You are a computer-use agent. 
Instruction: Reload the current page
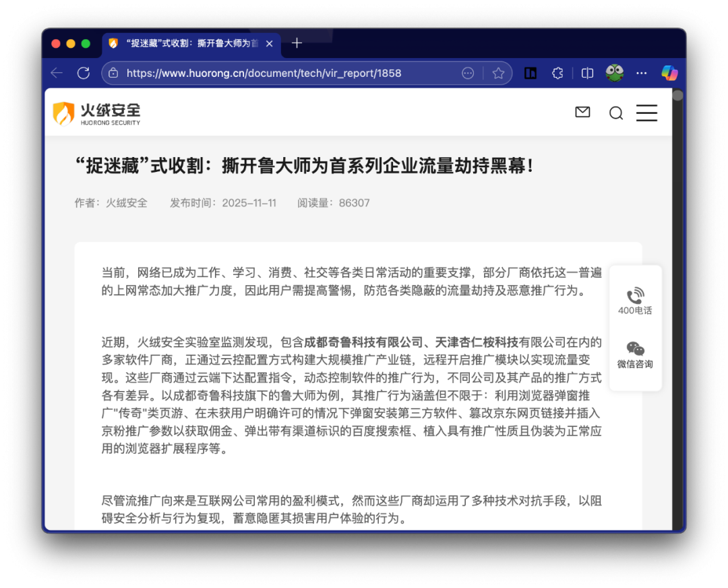coord(84,73)
